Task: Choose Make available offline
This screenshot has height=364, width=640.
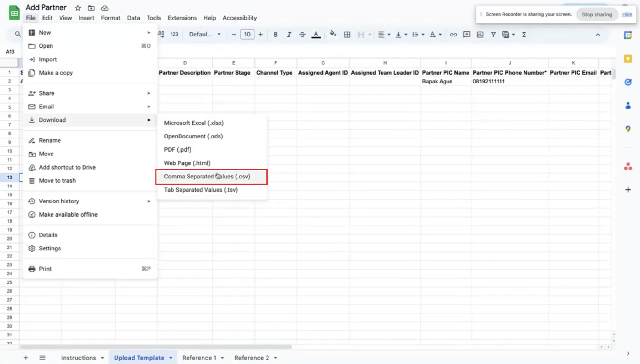Action: 90,215
